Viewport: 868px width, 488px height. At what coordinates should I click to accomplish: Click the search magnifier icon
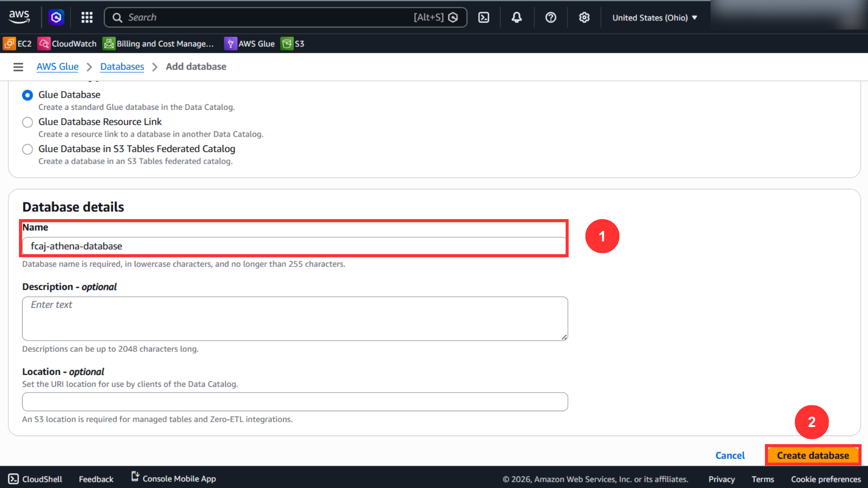117,18
